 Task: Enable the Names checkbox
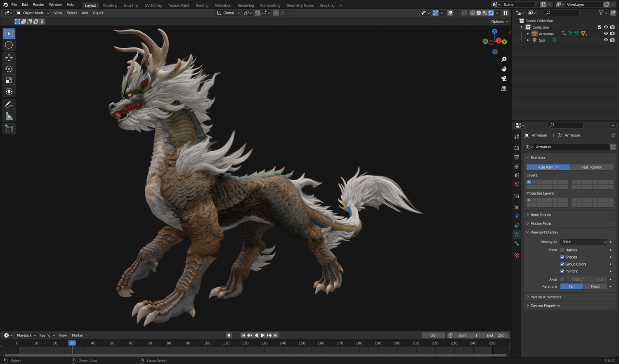click(562, 250)
